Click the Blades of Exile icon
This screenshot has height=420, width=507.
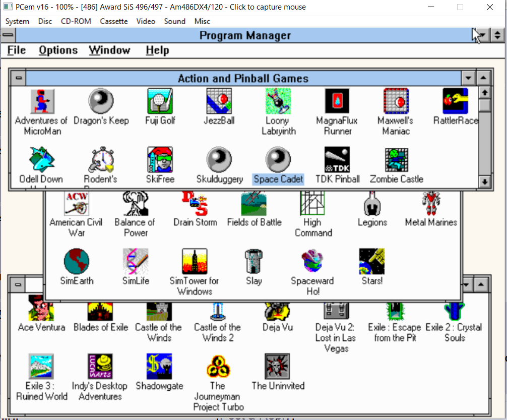(x=100, y=312)
